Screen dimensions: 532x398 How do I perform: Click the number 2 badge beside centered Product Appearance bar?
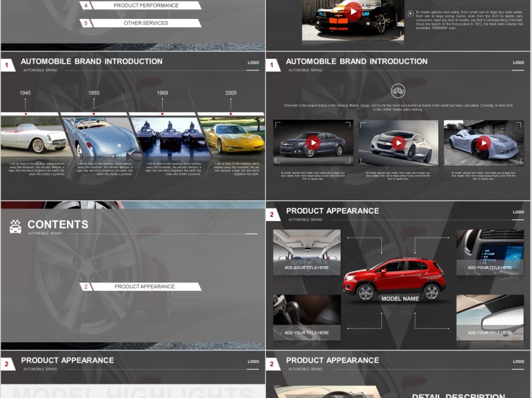[85, 286]
